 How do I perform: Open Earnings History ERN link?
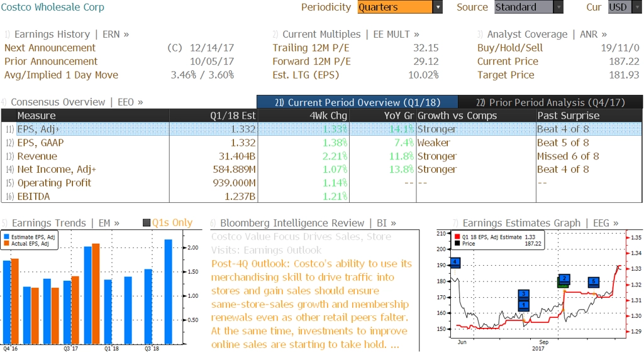pos(72,35)
